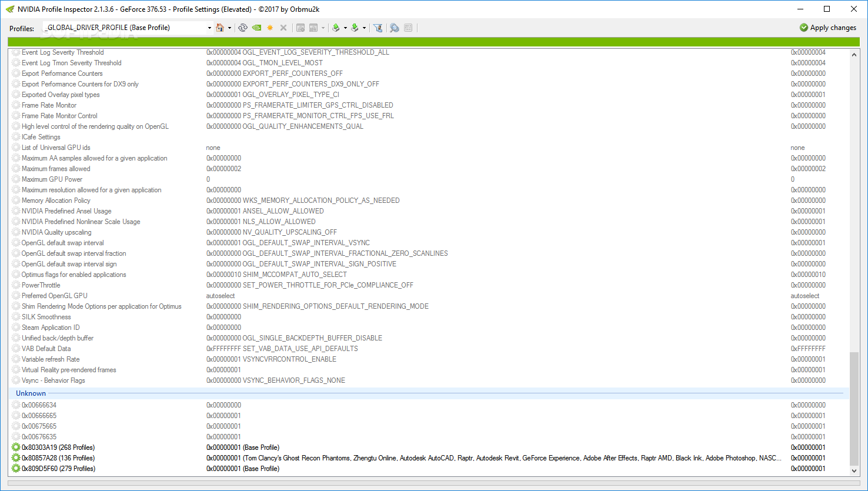Select High level control of rendering quality row
Image resolution: width=868 pixels, height=491 pixels.
coord(429,126)
